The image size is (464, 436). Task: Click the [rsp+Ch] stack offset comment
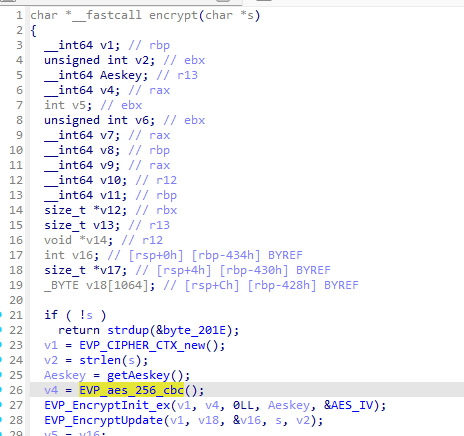(212, 285)
